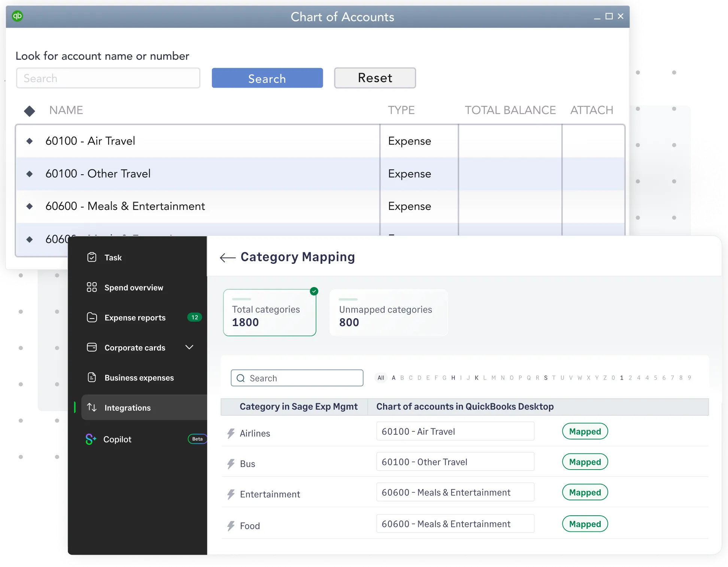Select Integrations in the sidebar
728x567 pixels.
coord(127,408)
